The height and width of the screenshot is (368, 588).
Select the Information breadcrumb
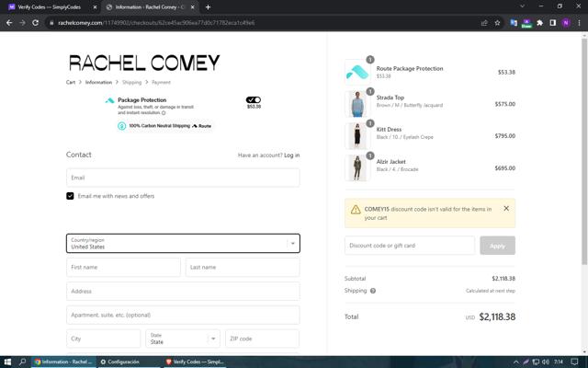[98, 82]
